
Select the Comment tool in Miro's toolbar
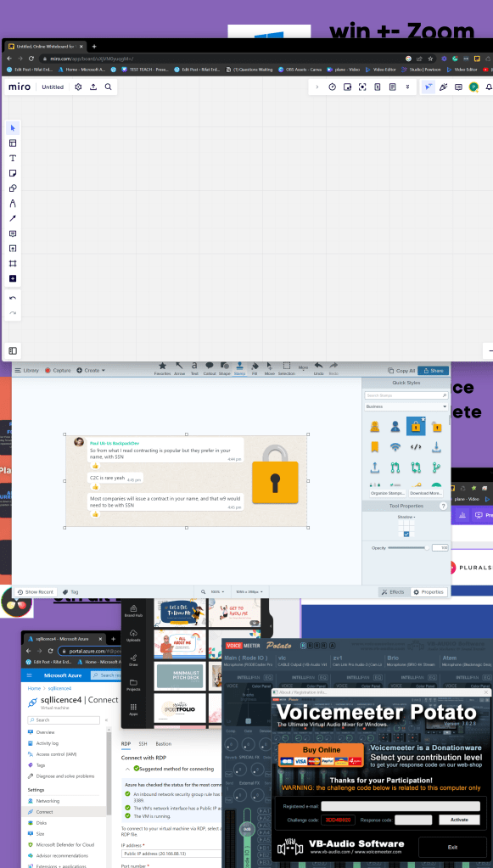(13, 233)
